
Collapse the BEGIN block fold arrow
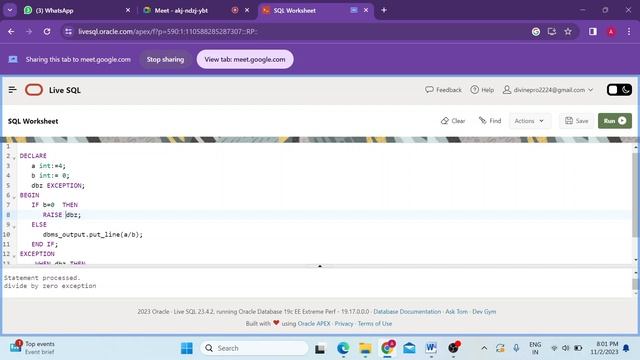(x=14, y=197)
